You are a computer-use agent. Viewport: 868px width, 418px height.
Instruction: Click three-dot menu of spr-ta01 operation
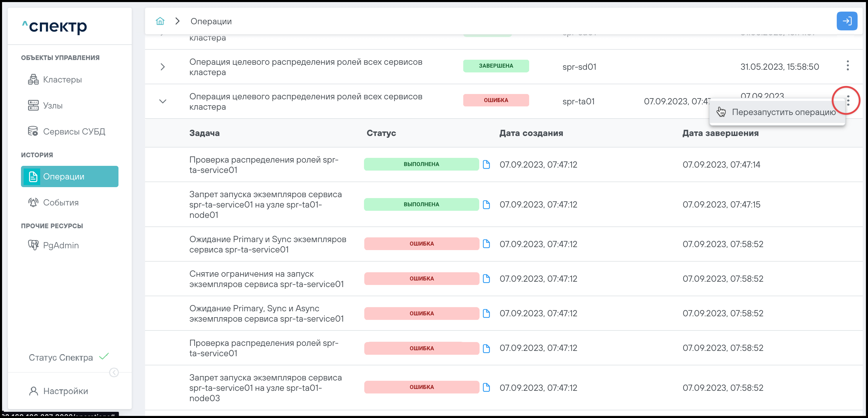pos(848,101)
